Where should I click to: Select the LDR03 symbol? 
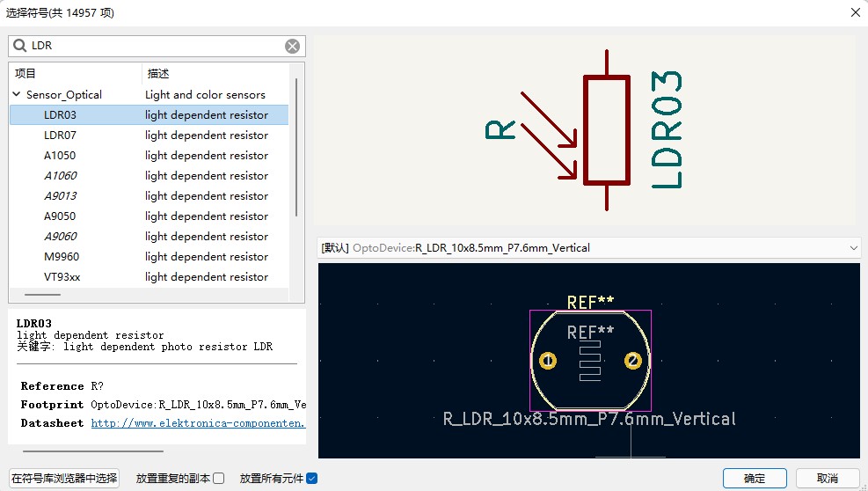149,114
